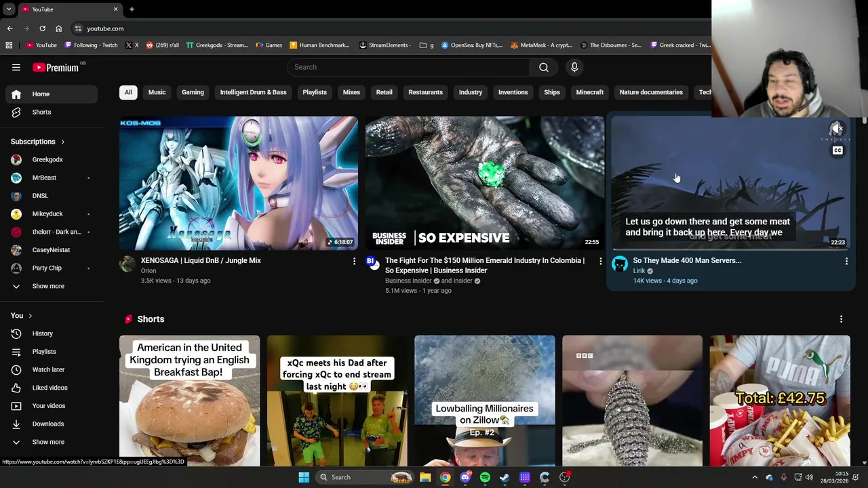Screen dimensions: 868x488
Task: Click the YouTube Premium logo
Action: tap(57, 67)
